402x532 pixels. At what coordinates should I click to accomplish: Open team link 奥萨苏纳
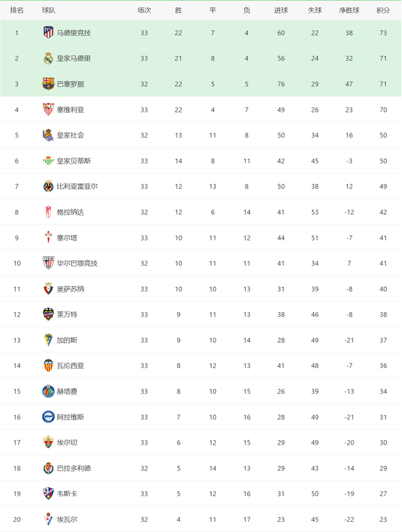pyautogui.click(x=70, y=289)
